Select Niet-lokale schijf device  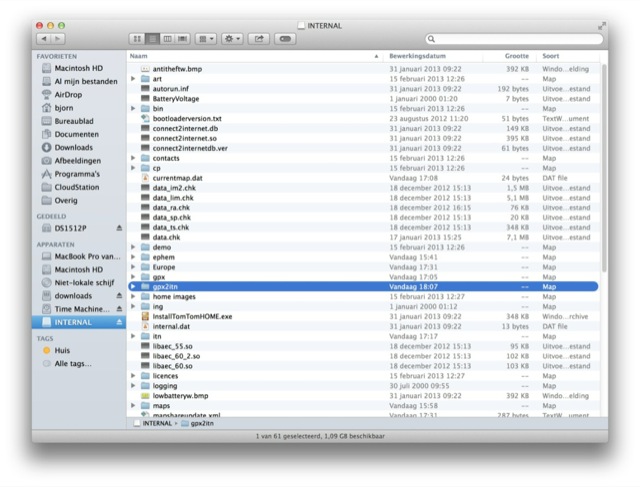pyautogui.click(x=84, y=282)
